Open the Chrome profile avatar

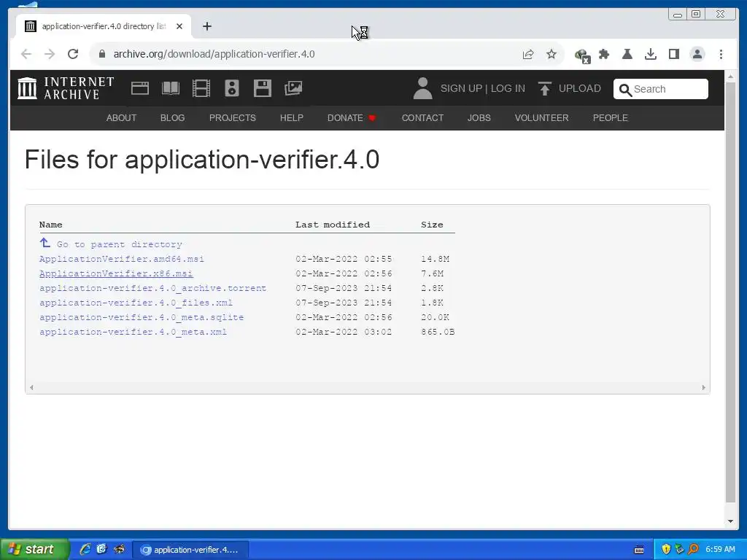[x=697, y=54]
